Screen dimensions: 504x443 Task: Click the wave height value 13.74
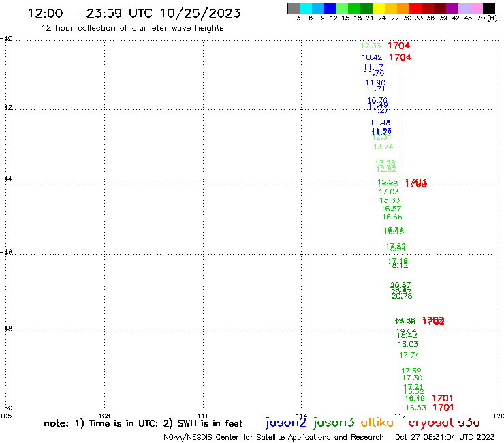(x=383, y=147)
